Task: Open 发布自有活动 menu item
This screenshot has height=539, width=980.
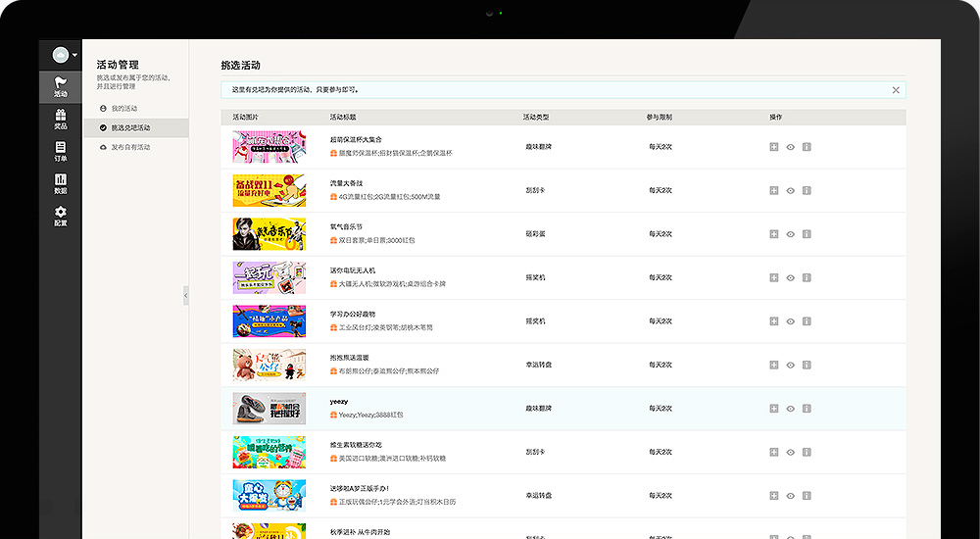Action: pyautogui.click(x=130, y=147)
